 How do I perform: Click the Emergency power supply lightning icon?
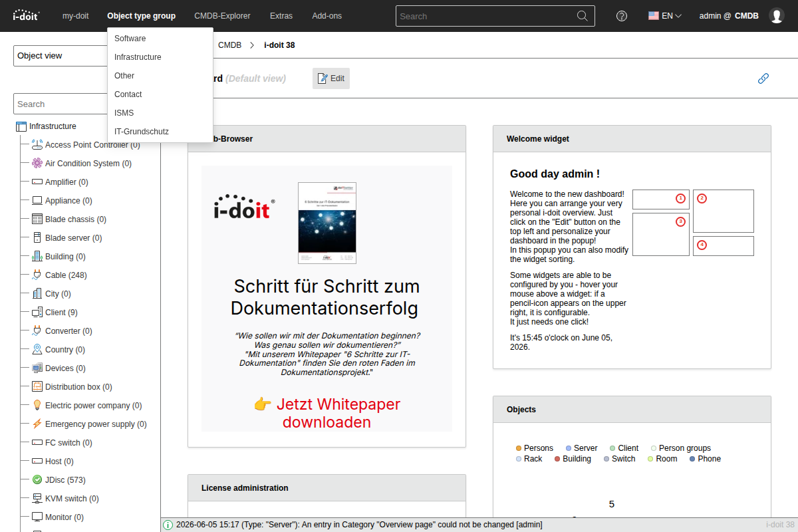pyautogui.click(x=37, y=424)
